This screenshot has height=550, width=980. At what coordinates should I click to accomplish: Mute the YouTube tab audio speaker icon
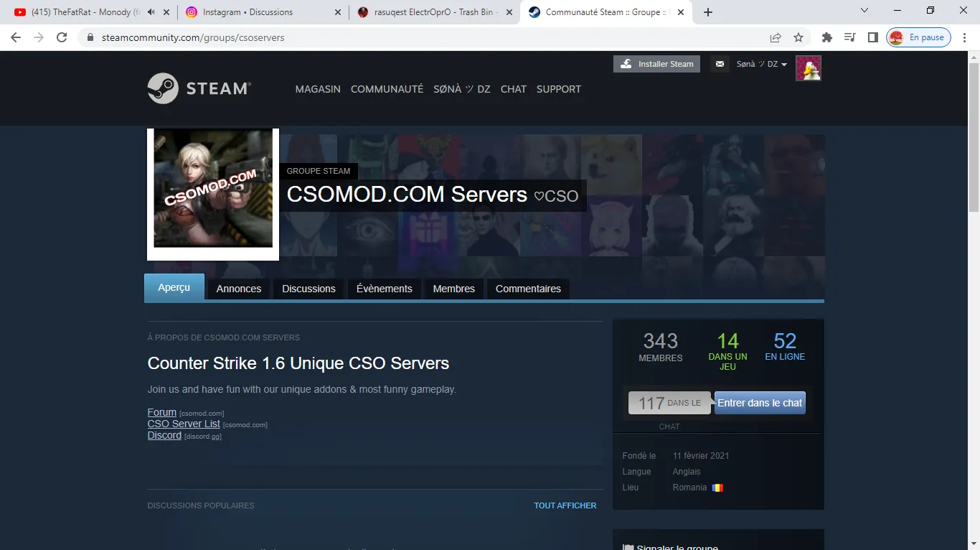tap(151, 12)
